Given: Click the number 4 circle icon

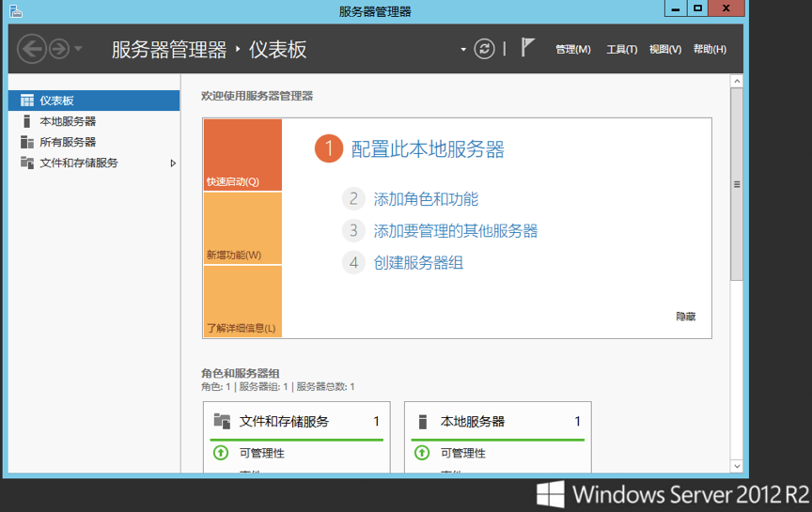Looking at the screenshot, I should [353, 262].
